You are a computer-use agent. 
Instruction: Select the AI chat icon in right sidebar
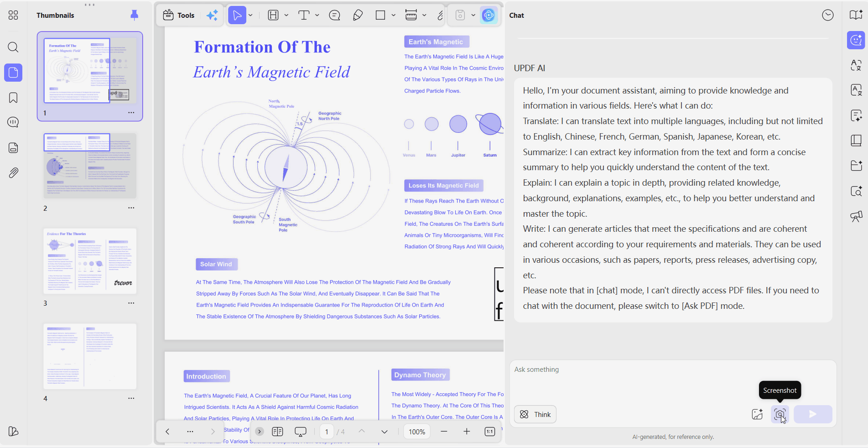[856, 40]
